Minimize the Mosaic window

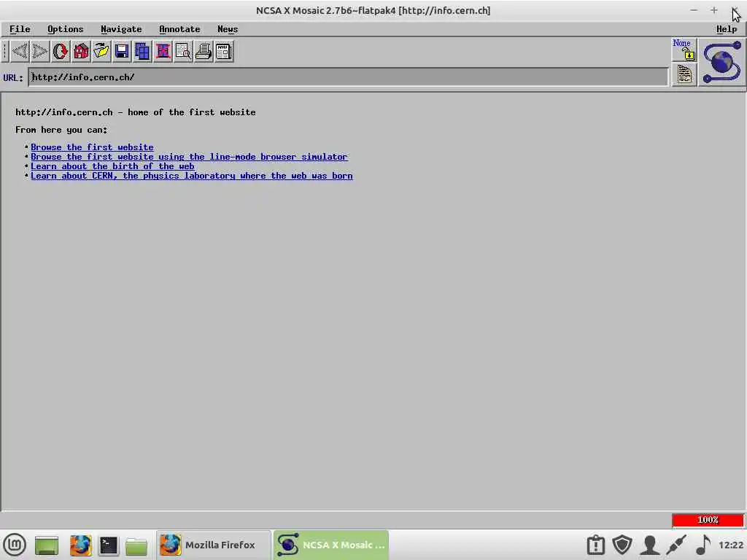coord(694,10)
